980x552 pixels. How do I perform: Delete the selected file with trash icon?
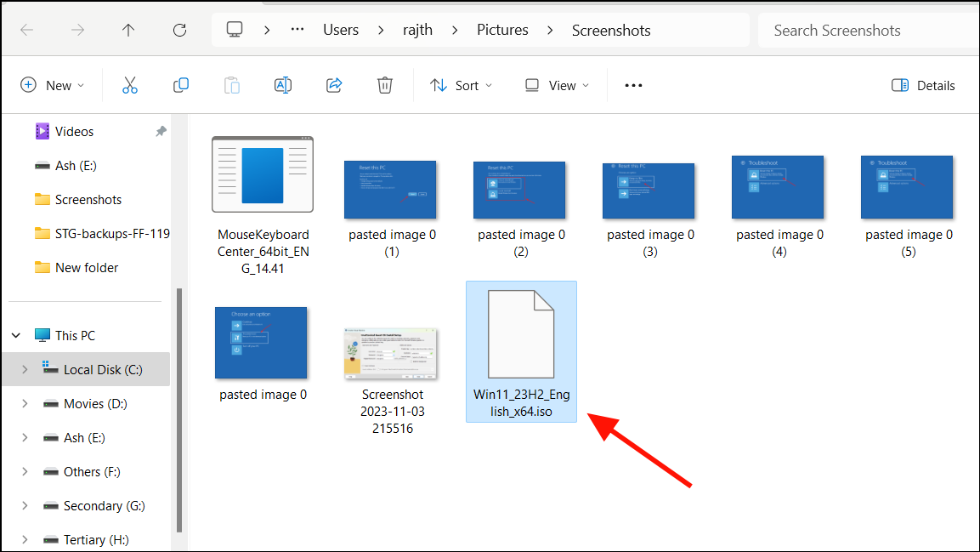385,86
